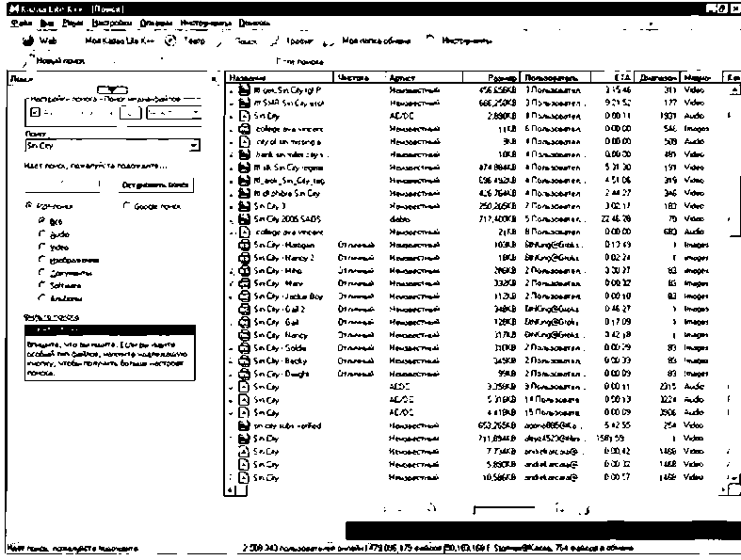
Task: Select the Documents (Документы) radio button
Action: point(41,272)
